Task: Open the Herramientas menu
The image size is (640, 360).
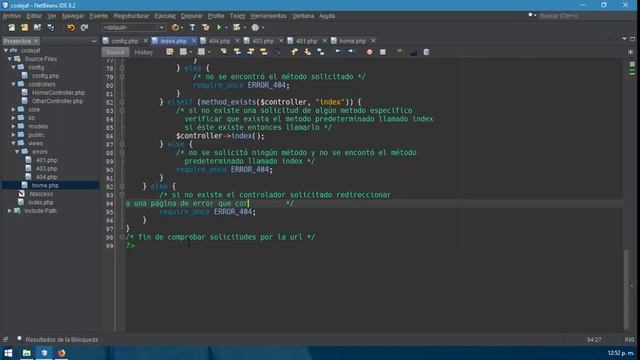Action: click(268, 16)
